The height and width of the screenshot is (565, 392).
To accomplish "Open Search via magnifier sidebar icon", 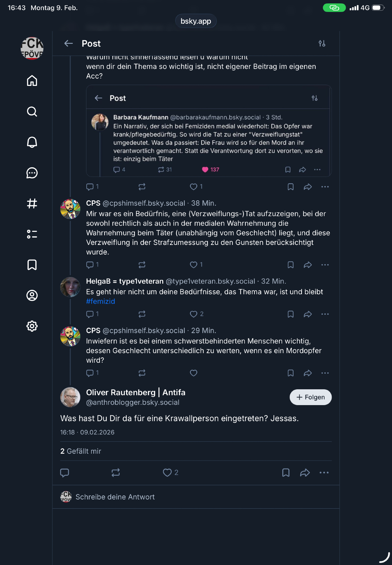I will click(32, 112).
